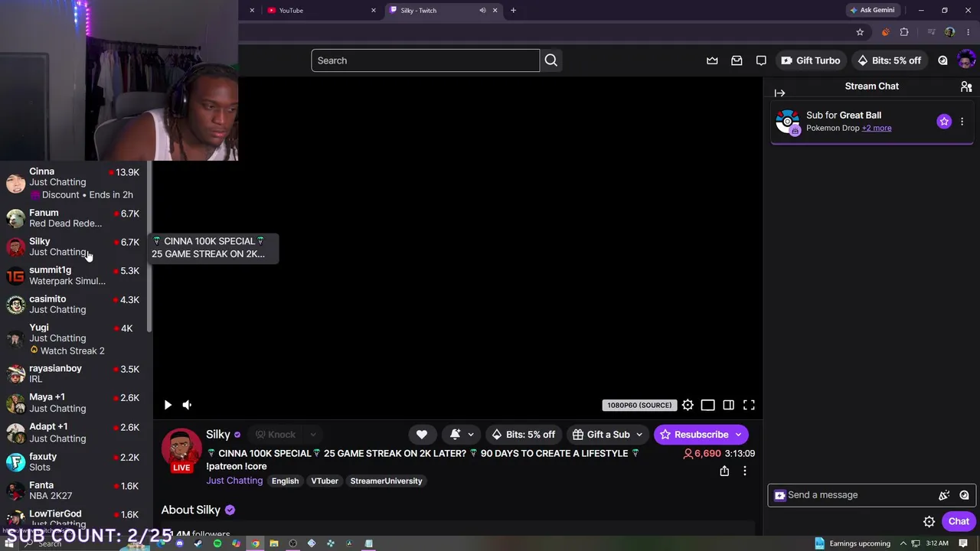
Task: Click the followed channels sidebar scrollbar
Action: (x=150, y=246)
